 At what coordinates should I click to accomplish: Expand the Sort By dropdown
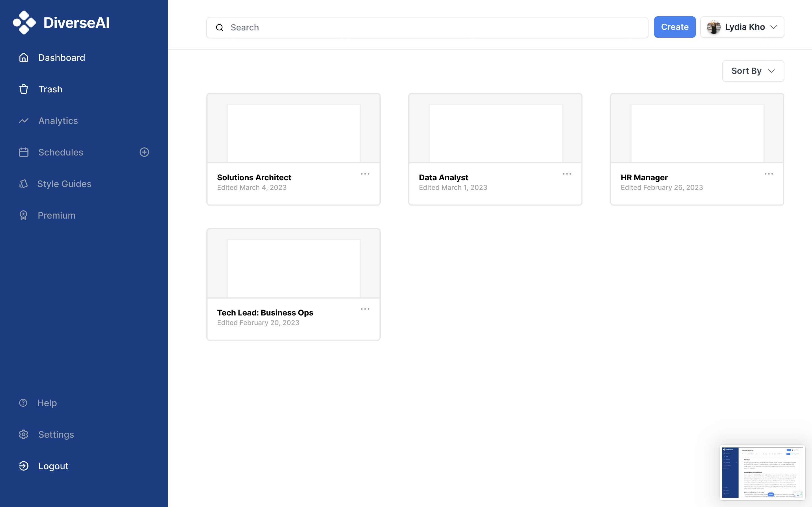point(753,71)
